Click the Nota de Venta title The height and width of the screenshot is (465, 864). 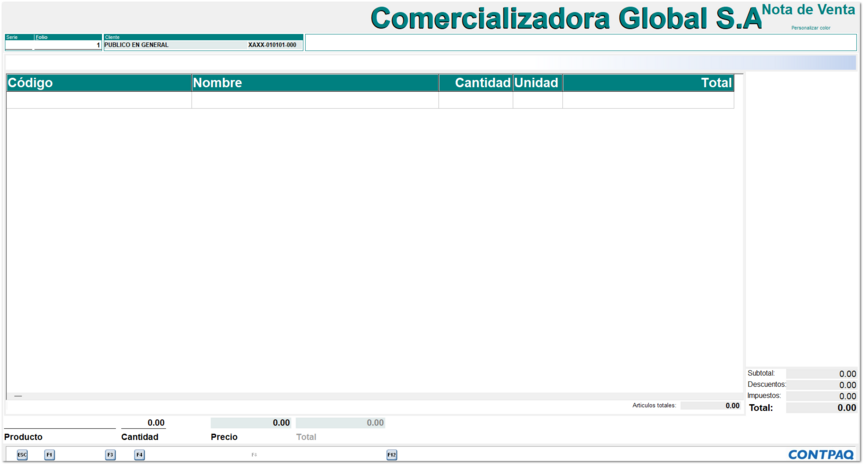pos(808,9)
